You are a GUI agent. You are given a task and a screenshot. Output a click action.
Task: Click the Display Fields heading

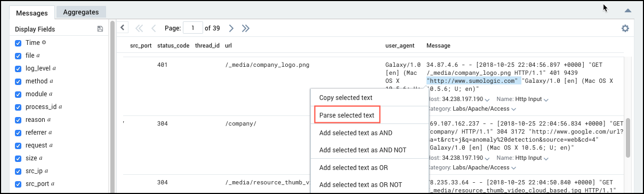pos(35,29)
